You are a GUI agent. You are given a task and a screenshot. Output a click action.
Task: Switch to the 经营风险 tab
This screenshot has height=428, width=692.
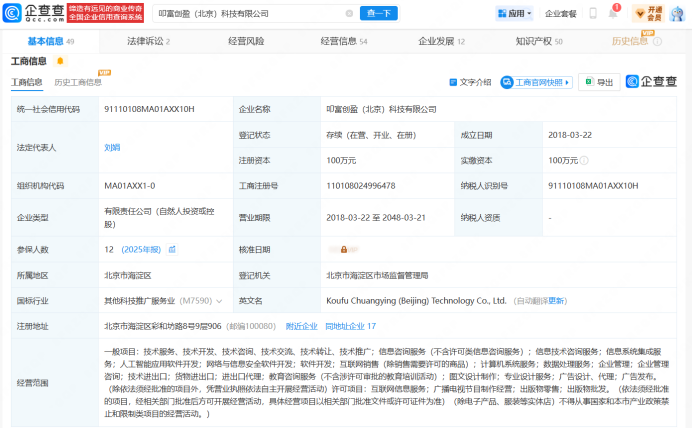point(246,41)
